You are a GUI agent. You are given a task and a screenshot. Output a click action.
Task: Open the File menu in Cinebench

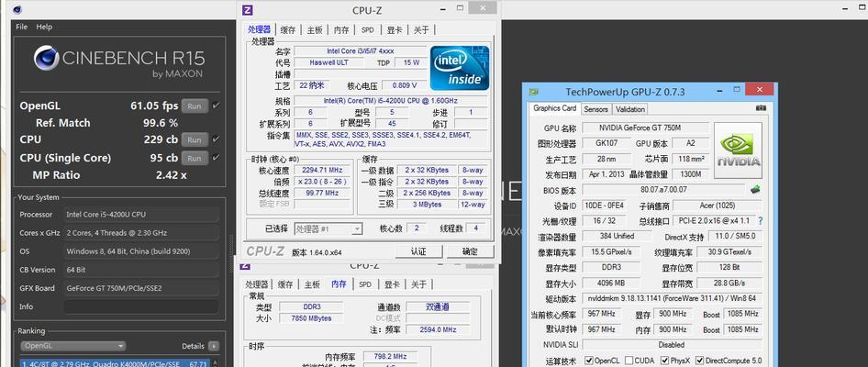(22, 27)
